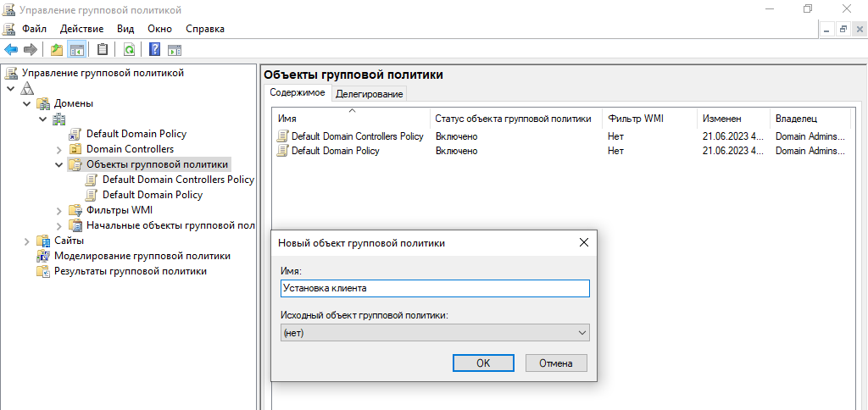The image size is (868, 410).
Task: Click the Имя text field in dialog
Action: click(x=435, y=288)
